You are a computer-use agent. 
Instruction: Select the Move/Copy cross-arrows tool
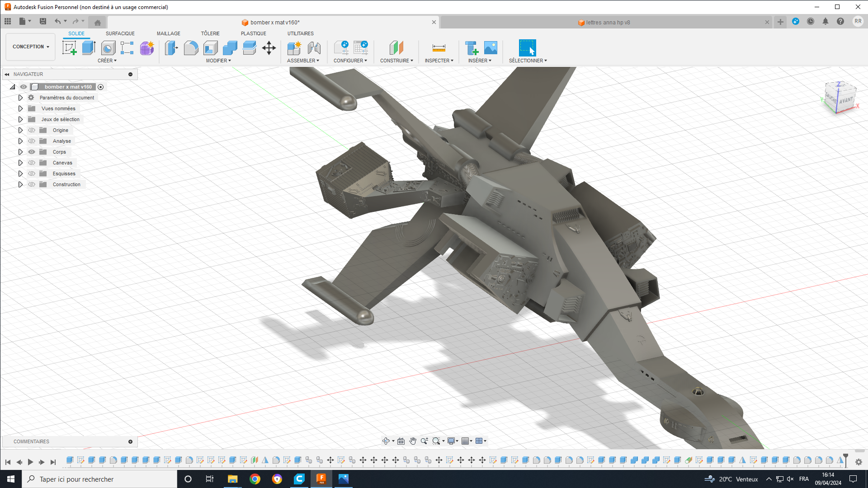coord(269,48)
